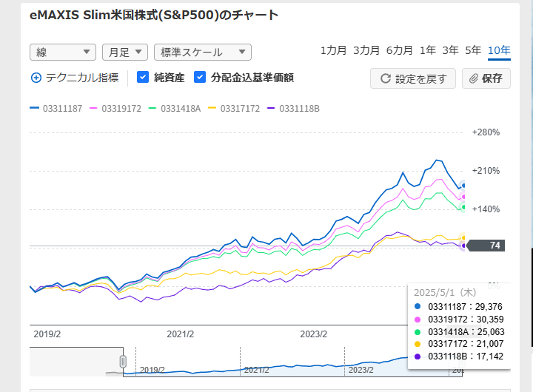Open the 月足 interval dropdown
533x392 pixels.
[x=125, y=53]
